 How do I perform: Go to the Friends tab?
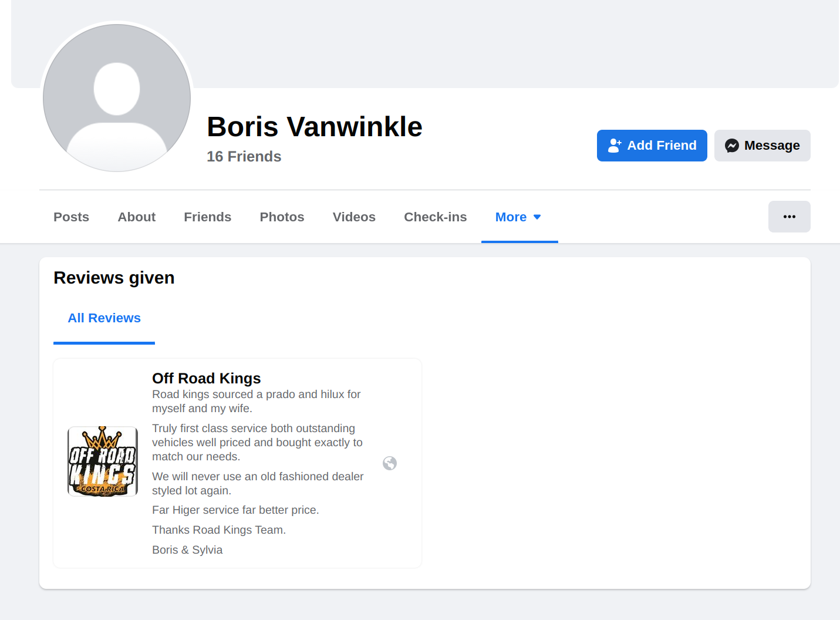tap(207, 217)
